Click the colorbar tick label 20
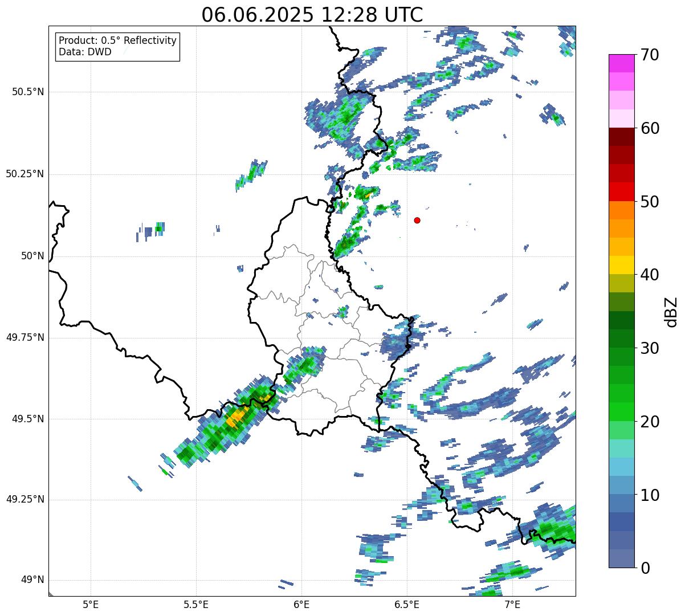The image size is (685, 616). pos(650,422)
